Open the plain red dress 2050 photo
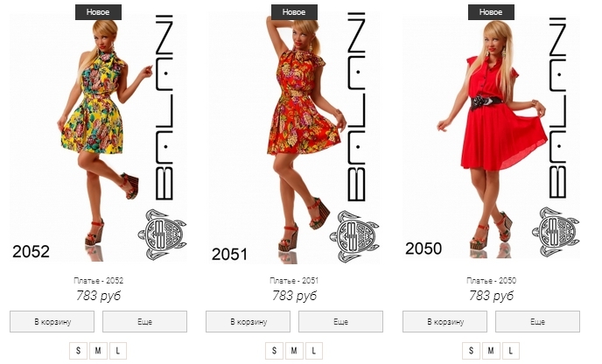The height and width of the screenshot is (364, 602). click(x=491, y=138)
